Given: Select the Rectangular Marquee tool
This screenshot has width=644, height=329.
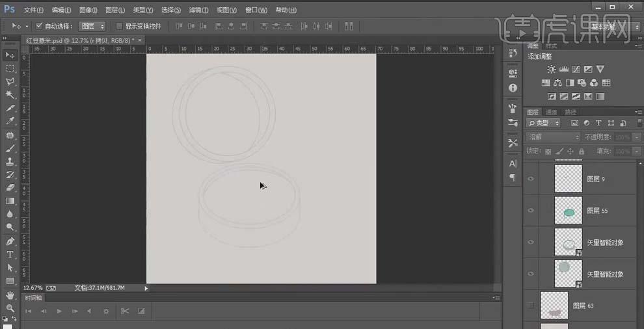Looking at the screenshot, I should (x=10, y=68).
